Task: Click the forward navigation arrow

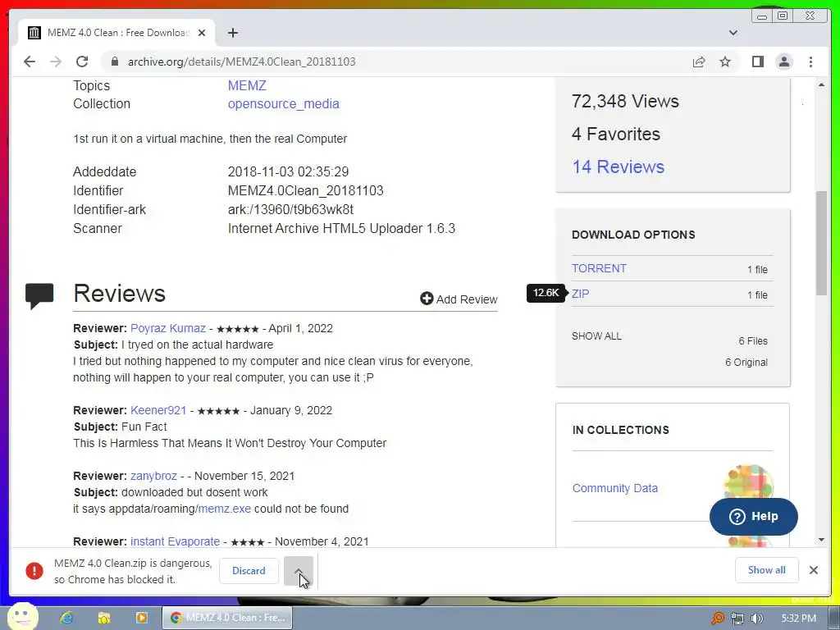Action: tap(56, 62)
